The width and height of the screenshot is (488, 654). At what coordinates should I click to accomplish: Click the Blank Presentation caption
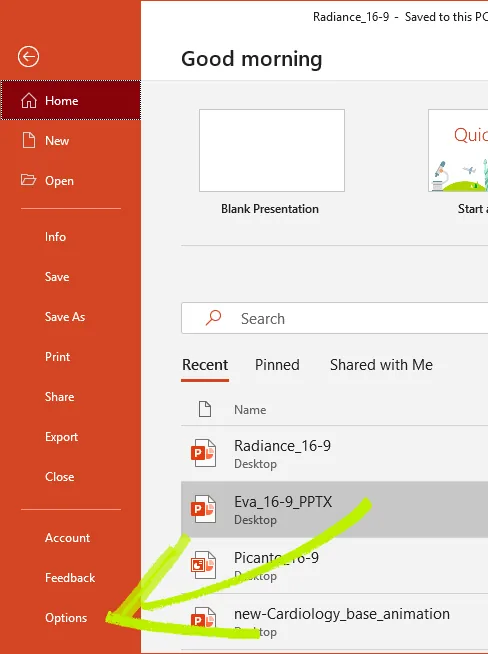pyautogui.click(x=270, y=209)
